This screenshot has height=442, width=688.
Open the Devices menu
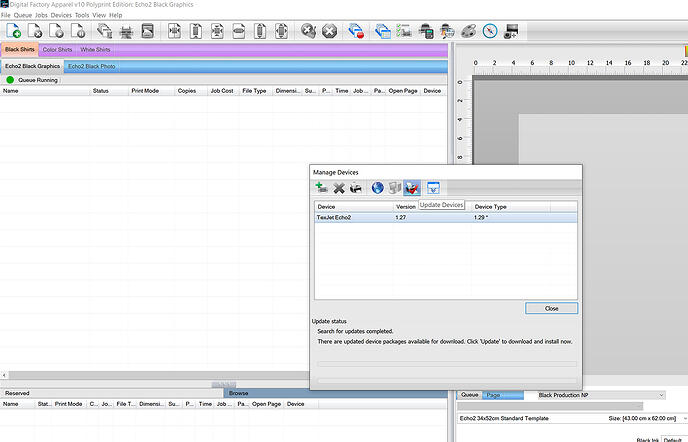[x=61, y=15]
